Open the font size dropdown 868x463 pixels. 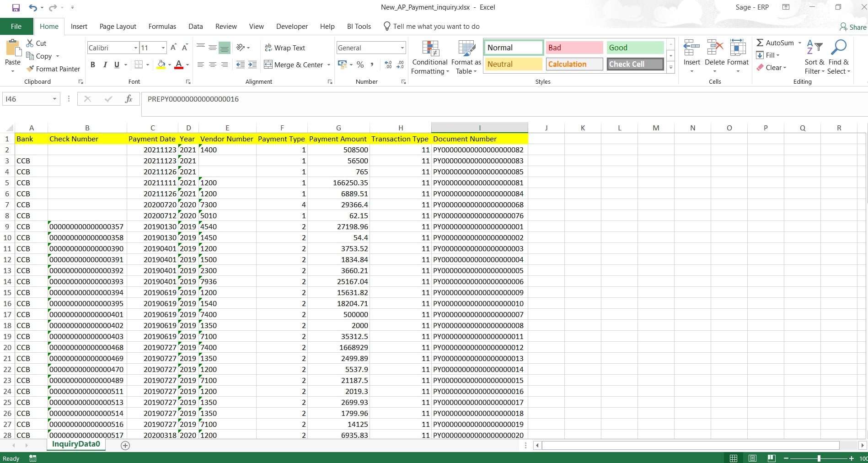163,48
